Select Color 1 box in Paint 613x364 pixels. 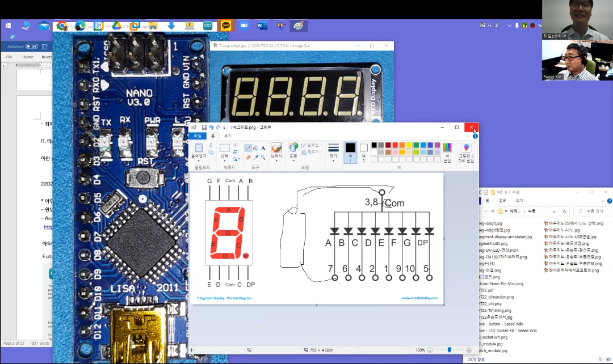[x=350, y=153]
